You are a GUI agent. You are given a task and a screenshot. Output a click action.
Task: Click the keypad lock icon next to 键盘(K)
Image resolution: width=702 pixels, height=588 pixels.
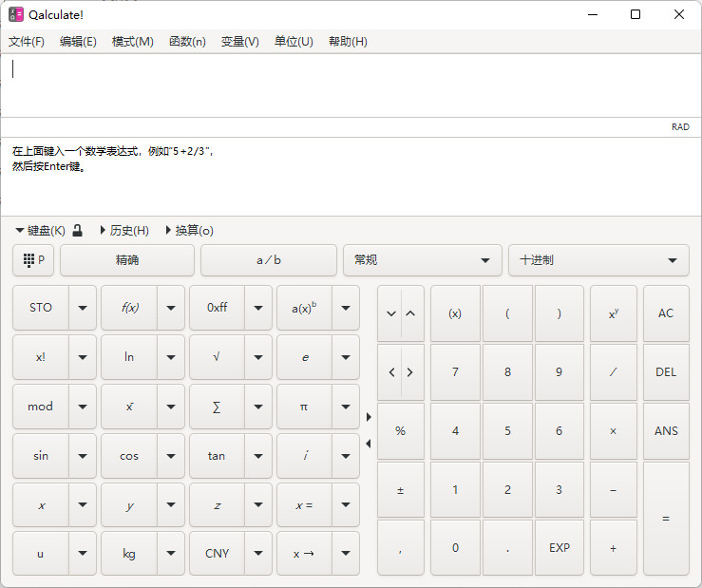[78, 231]
